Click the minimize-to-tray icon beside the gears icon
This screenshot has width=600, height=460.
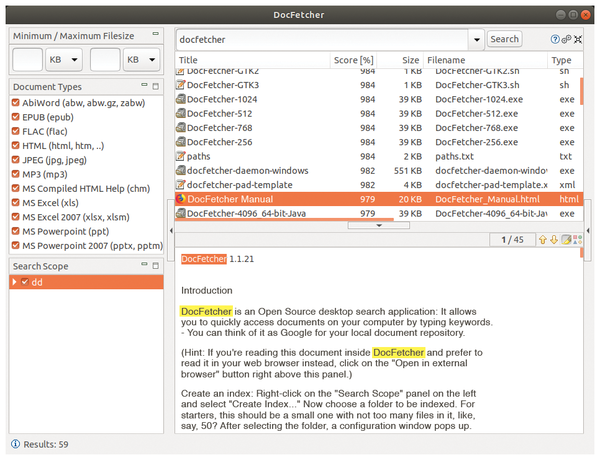click(578, 39)
